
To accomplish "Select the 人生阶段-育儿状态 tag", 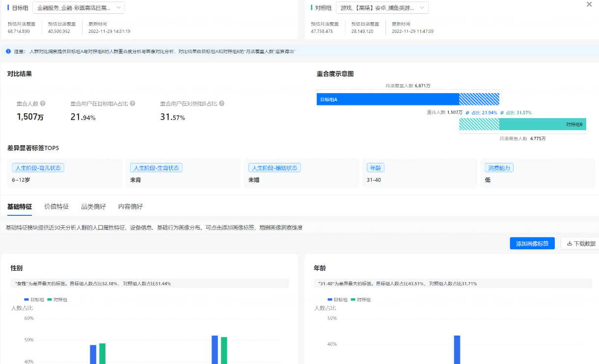I will [x=38, y=167].
